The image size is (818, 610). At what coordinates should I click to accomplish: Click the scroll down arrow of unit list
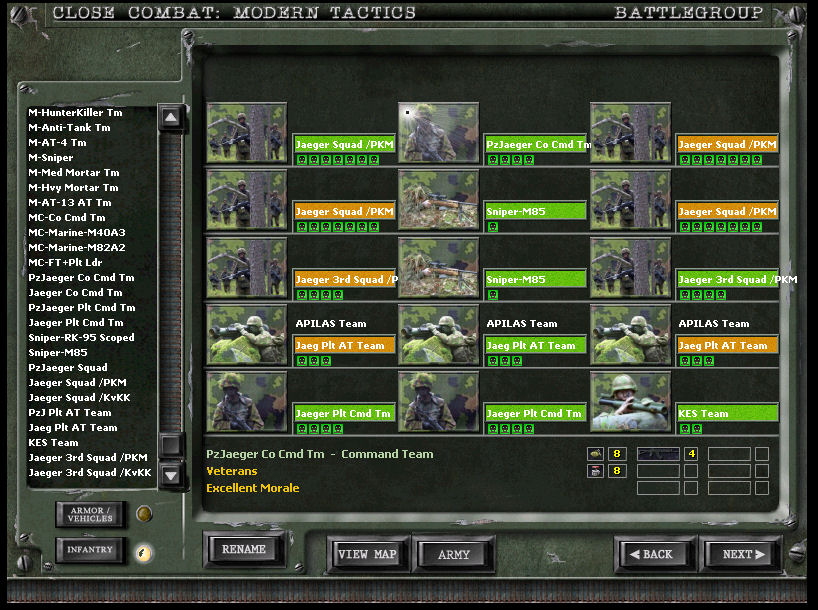click(x=171, y=475)
